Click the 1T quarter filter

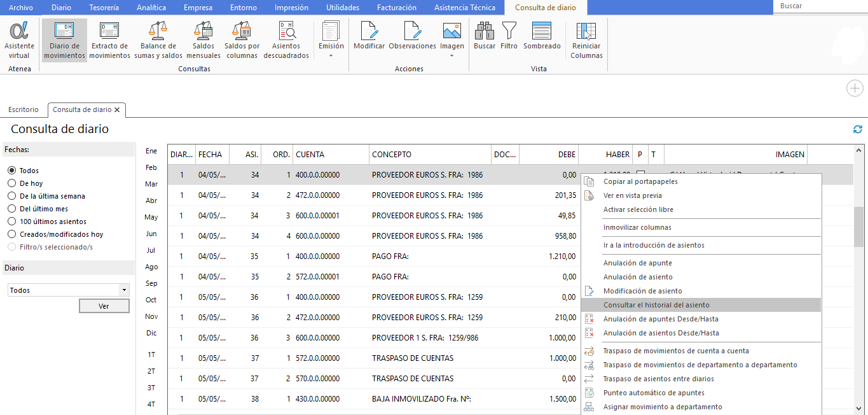coord(151,355)
